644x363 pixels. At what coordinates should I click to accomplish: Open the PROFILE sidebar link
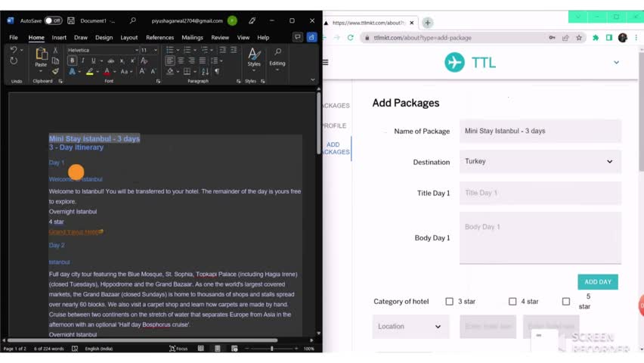pyautogui.click(x=334, y=126)
